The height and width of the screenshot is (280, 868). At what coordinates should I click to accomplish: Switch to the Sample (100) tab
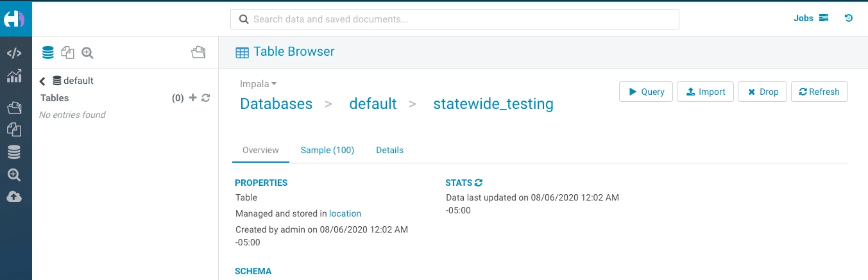pos(327,150)
